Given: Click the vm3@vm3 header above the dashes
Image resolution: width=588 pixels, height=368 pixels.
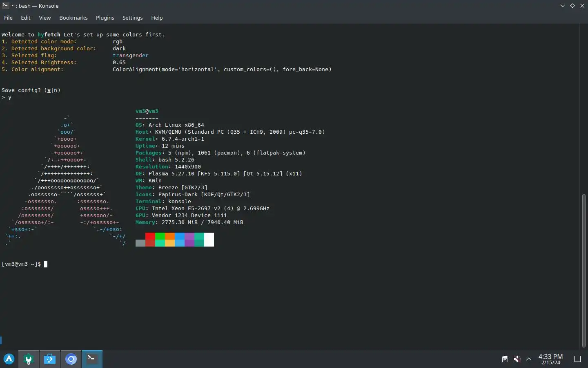Looking at the screenshot, I should (147, 111).
